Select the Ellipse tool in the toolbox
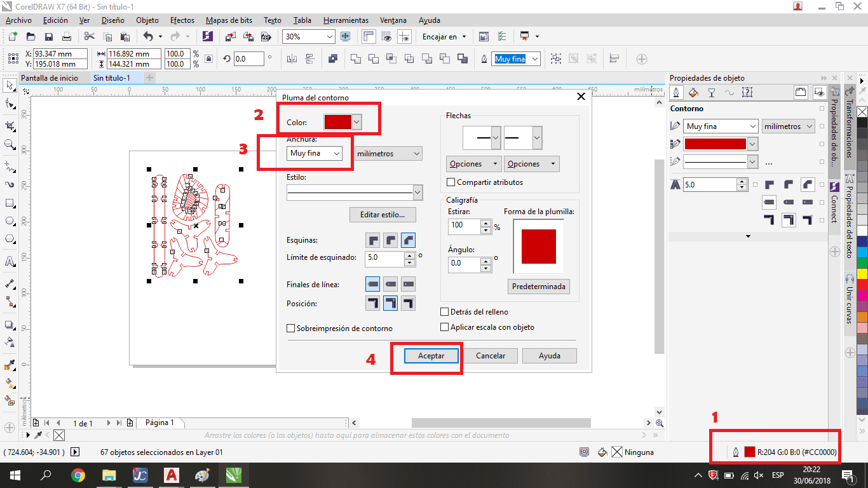This screenshot has width=868, height=488. [x=10, y=221]
